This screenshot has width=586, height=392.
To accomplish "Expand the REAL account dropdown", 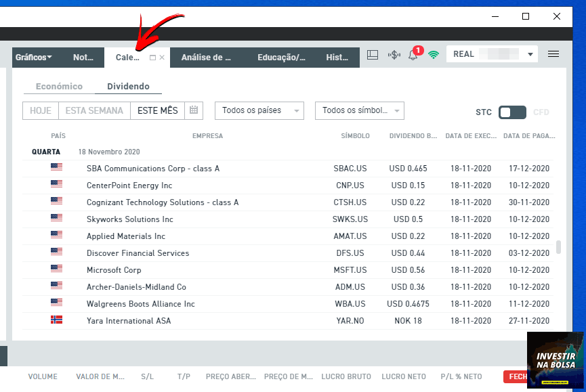I will 530,55.
